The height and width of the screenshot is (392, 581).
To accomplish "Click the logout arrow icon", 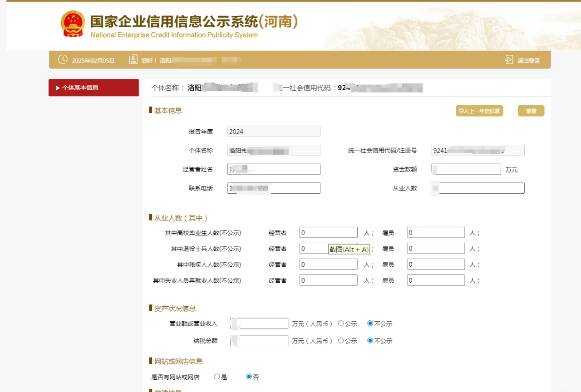I will pyautogui.click(x=509, y=60).
